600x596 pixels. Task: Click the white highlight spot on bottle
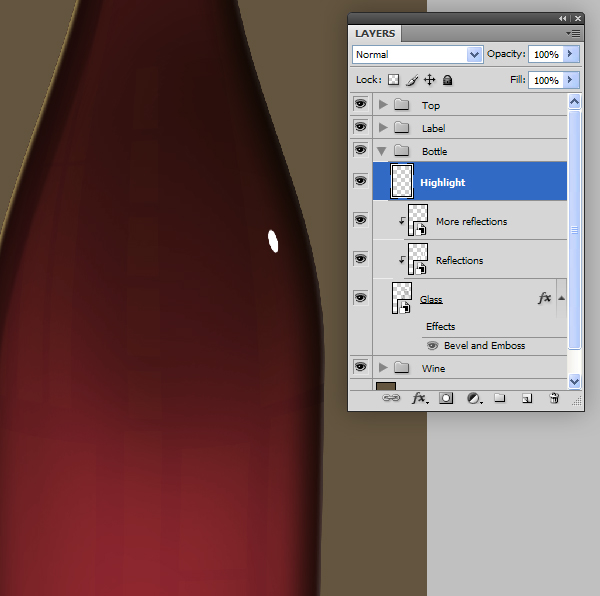pyautogui.click(x=273, y=241)
